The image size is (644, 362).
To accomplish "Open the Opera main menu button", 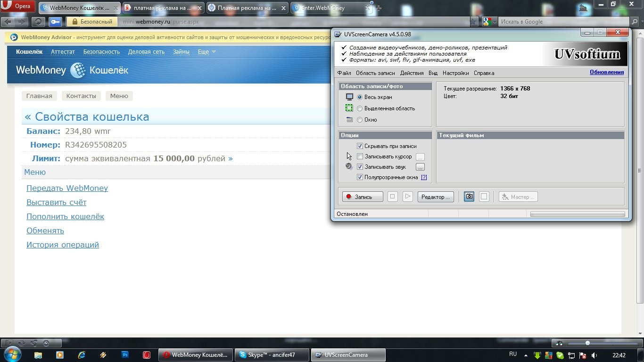I will [x=18, y=6].
